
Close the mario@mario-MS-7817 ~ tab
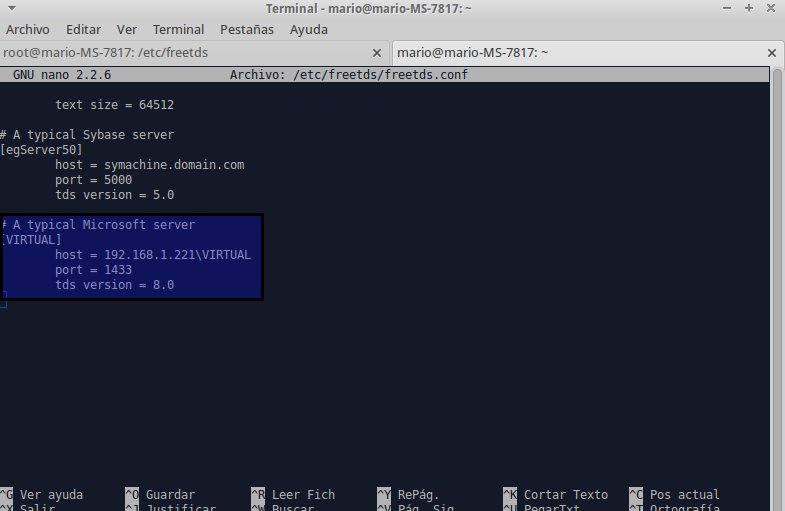[771, 52]
